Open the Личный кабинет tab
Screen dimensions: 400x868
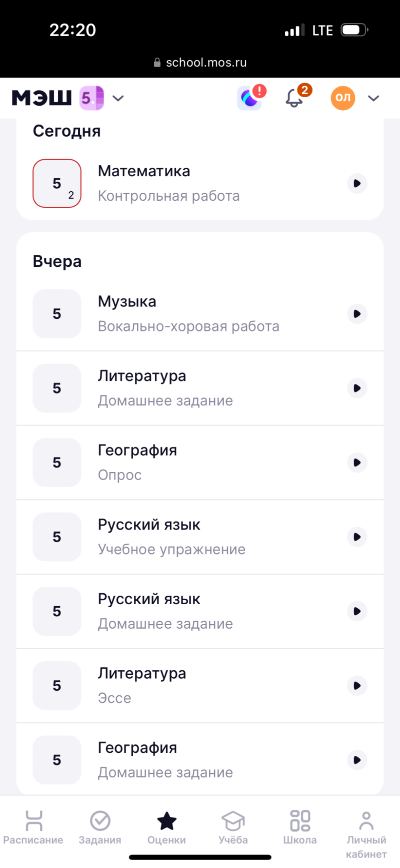tap(366, 833)
